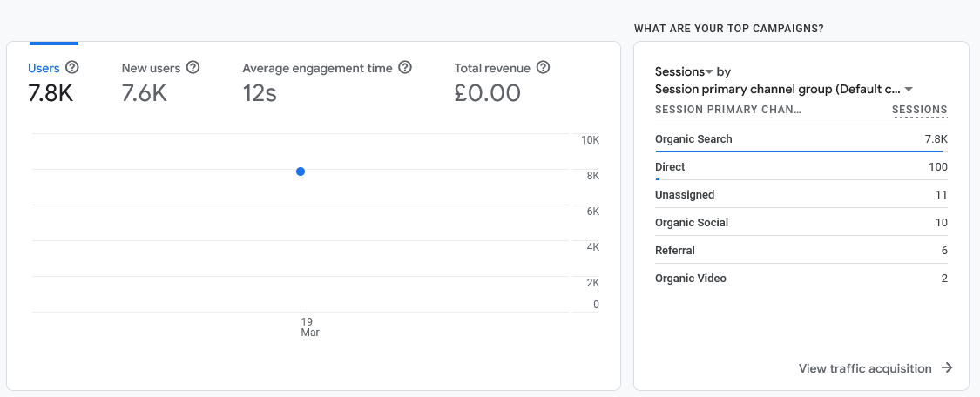This screenshot has height=397, width=980.
Task: Click the 11 sessions value for Unassigned
Action: coord(942,195)
